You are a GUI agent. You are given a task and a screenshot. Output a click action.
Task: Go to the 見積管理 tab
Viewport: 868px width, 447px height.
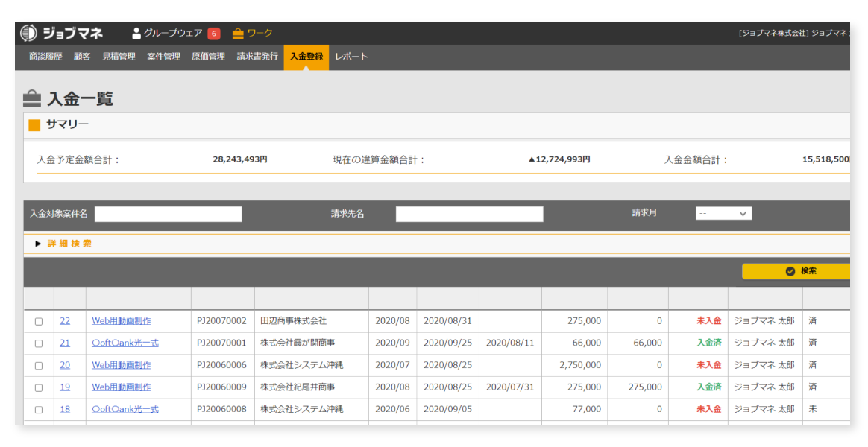coord(119,57)
